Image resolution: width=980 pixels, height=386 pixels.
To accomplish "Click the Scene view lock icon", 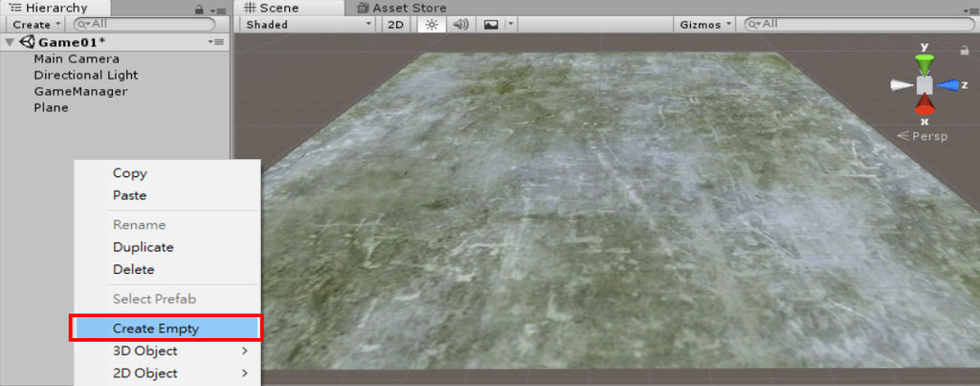I will (965, 51).
